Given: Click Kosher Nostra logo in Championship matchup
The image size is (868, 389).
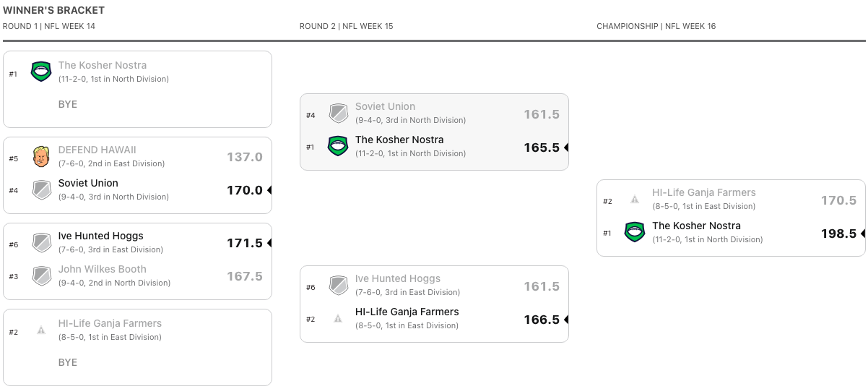Looking at the screenshot, I should click(x=635, y=232).
